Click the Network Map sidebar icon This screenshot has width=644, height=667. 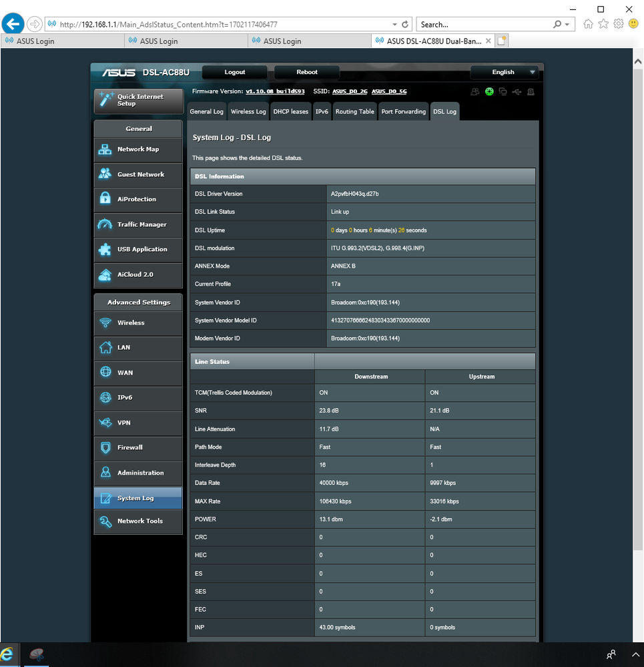click(105, 150)
